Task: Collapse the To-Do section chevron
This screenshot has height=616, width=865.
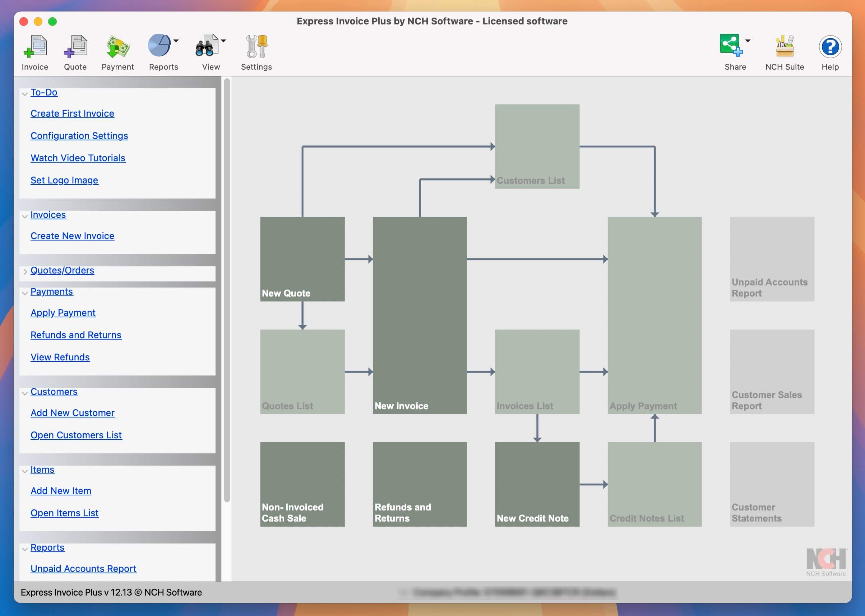Action: (25, 94)
